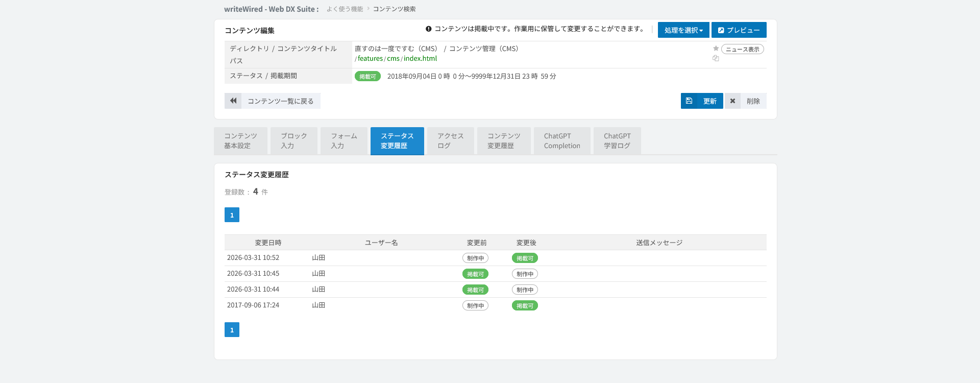Return via コンテンツ一覧に戻る button
980x383 pixels.
(273, 101)
